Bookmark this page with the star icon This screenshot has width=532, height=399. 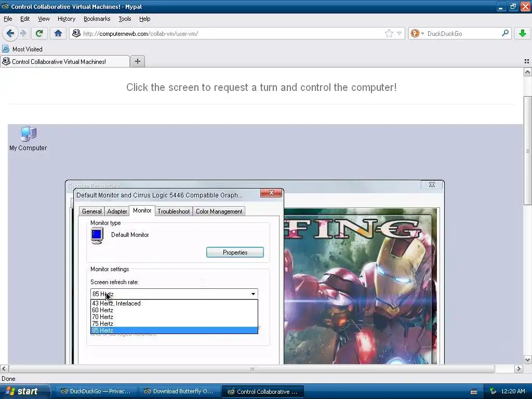[x=389, y=33]
